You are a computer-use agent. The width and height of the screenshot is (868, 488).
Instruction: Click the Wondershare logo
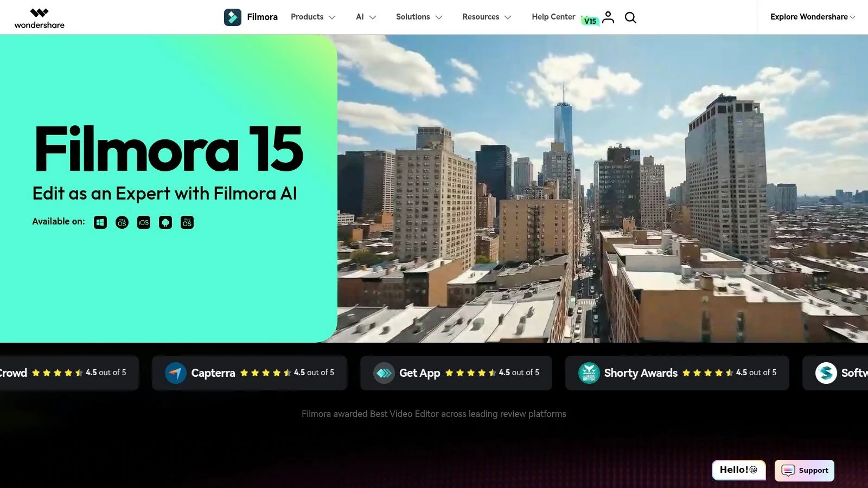point(39,18)
